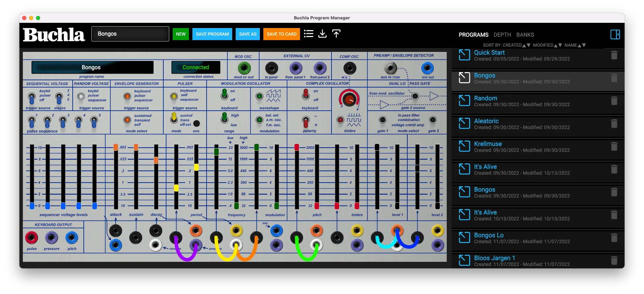644x294 pixels.
Task: Click the red keyboard output pulse jack
Action: (x=31, y=238)
